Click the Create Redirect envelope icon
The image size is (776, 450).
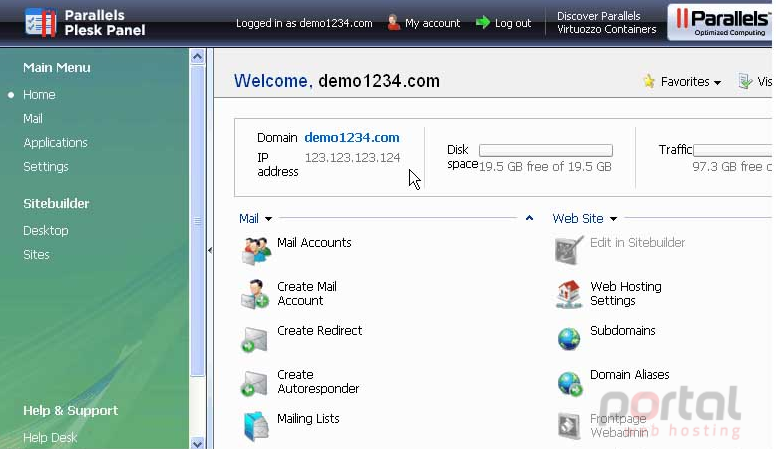click(x=254, y=339)
